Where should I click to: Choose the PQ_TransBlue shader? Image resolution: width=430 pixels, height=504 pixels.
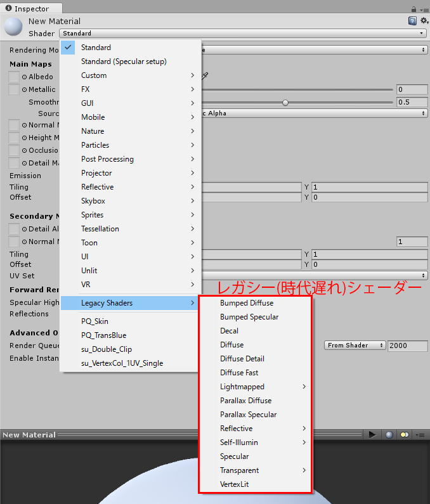pos(129,335)
